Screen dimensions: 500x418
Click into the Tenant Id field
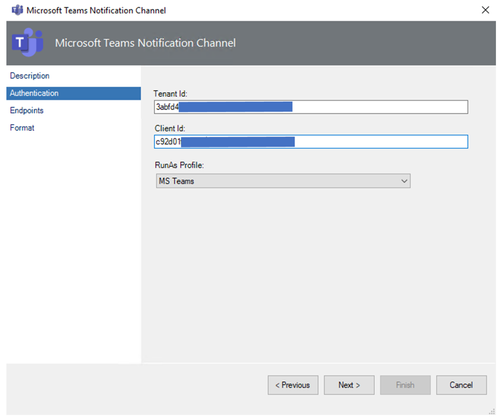(x=311, y=107)
